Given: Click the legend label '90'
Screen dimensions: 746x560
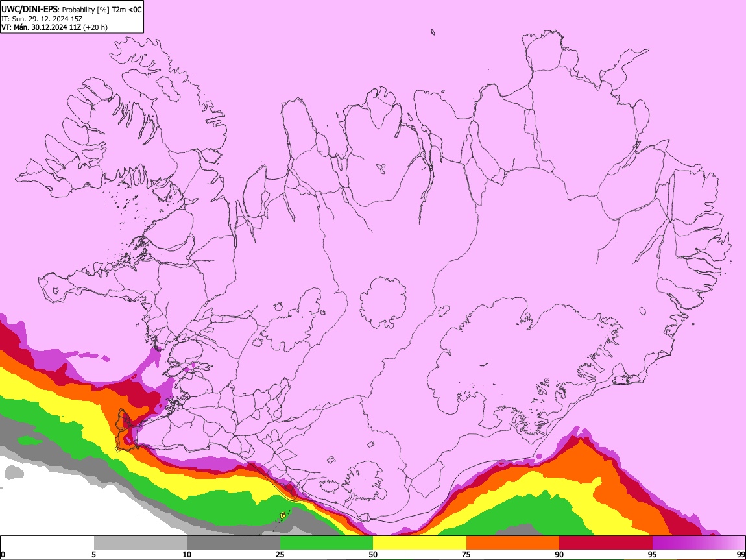Looking at the screenshot, I should (559, 555).
